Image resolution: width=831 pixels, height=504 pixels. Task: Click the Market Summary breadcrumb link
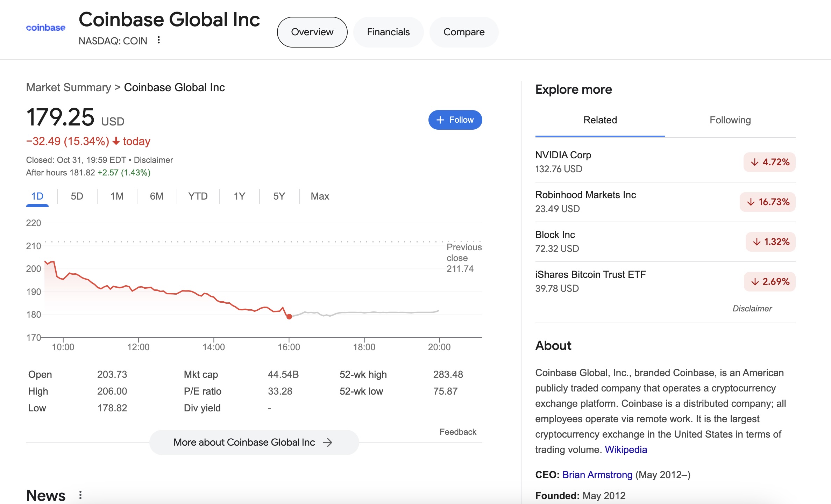(69, 87)
